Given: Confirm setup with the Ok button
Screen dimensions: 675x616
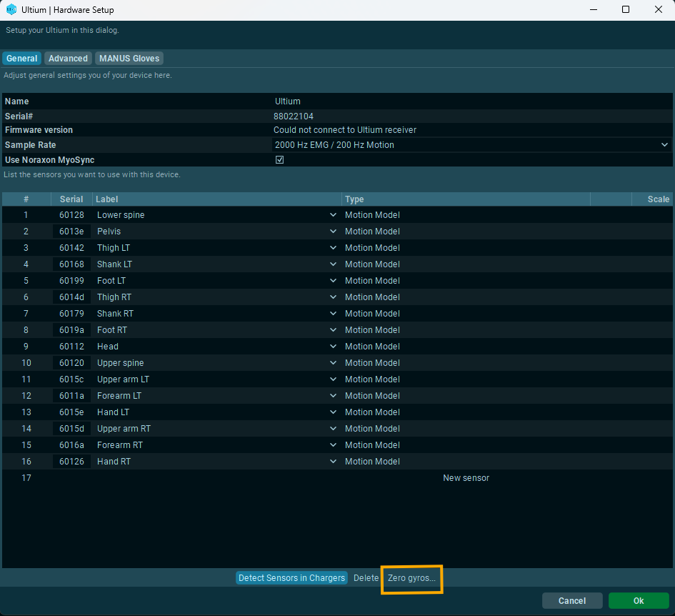Looking at the screenshot, I should 639,601.
